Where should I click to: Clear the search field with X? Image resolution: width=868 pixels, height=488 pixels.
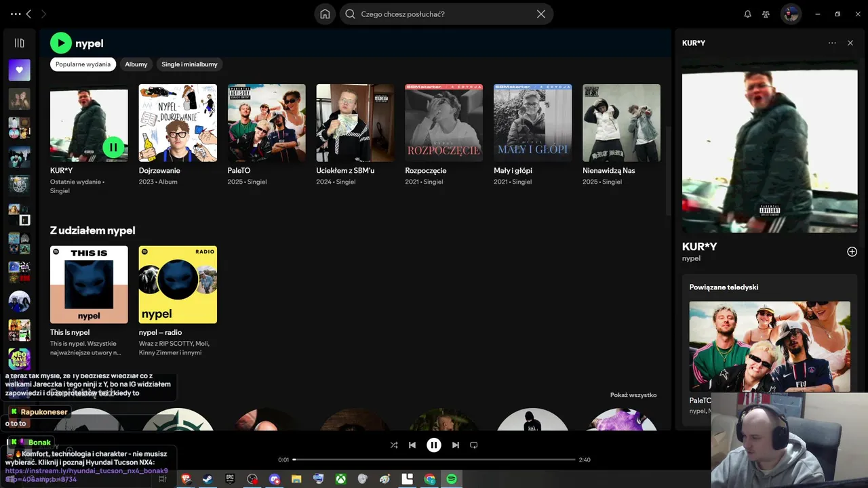click(x=541, y=14)
